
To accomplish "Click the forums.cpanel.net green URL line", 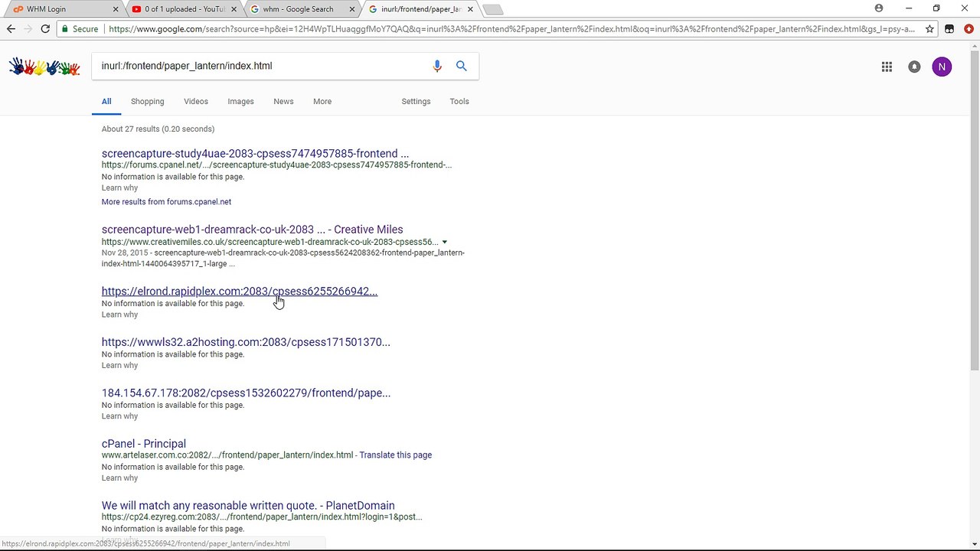I will 276,165.
